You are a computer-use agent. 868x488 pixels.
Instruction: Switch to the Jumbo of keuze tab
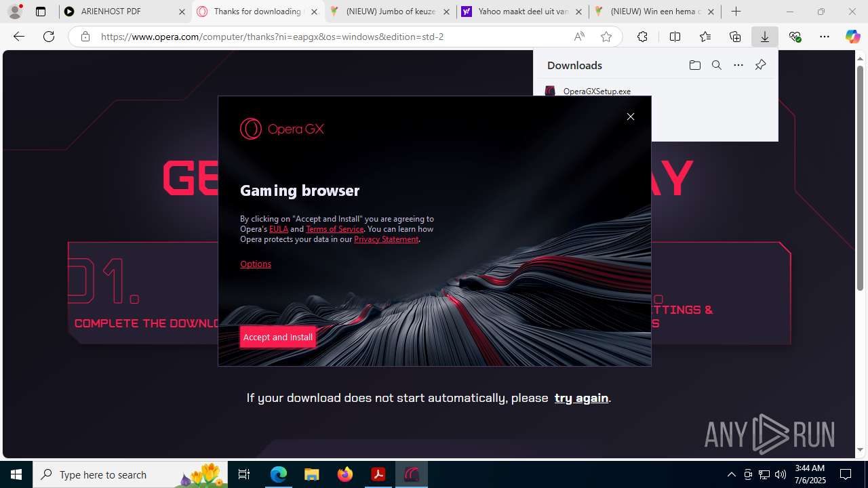coord(389,12)
